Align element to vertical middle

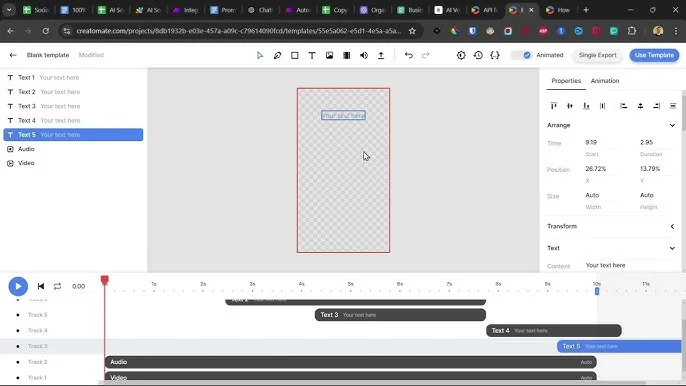[x=570, y=106]
